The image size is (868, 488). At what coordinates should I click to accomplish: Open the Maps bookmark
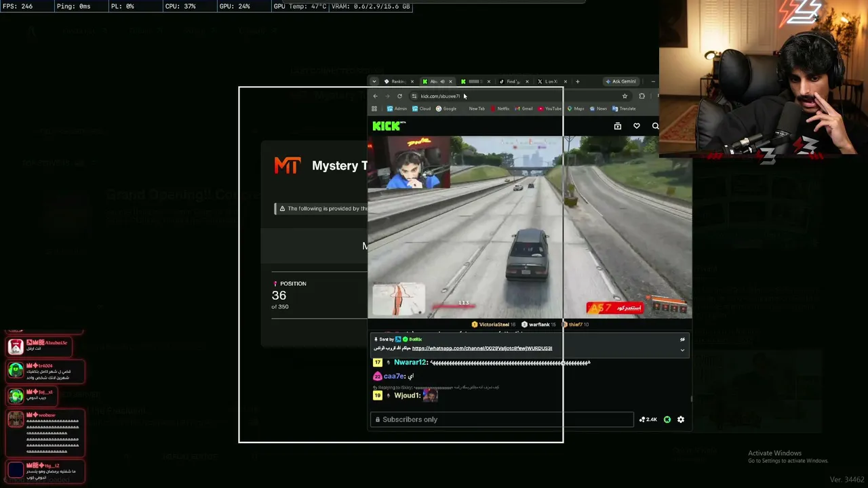(576, 108)
